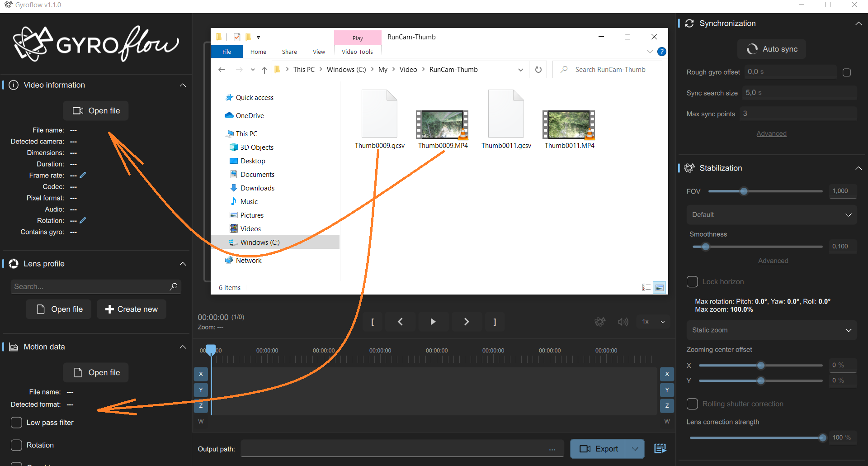Mute audio with the speaker icon
This screenshot has width=868, height=466.
623,322
